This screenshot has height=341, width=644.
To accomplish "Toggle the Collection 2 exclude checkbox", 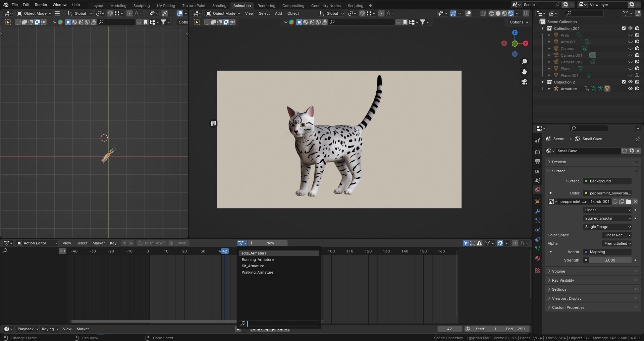I will click(624, 82).
